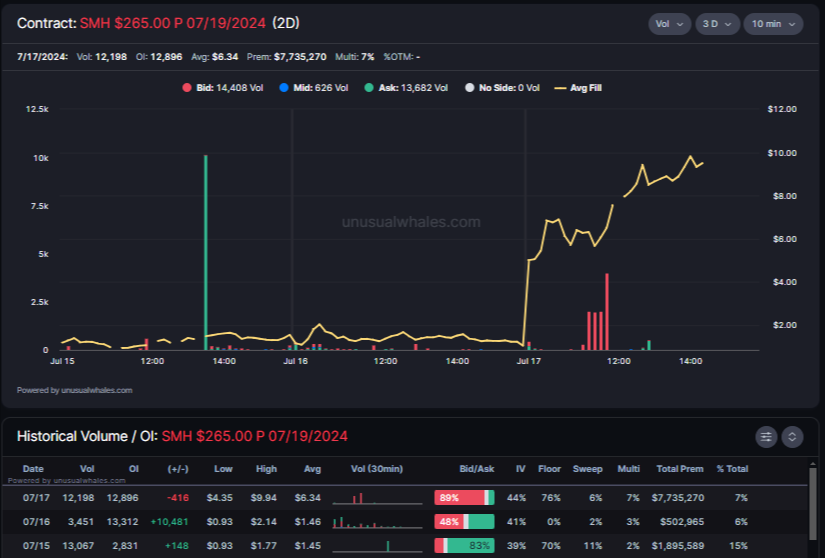
Task: Select the 07/16 date row cell
Action: click(36, 522)
